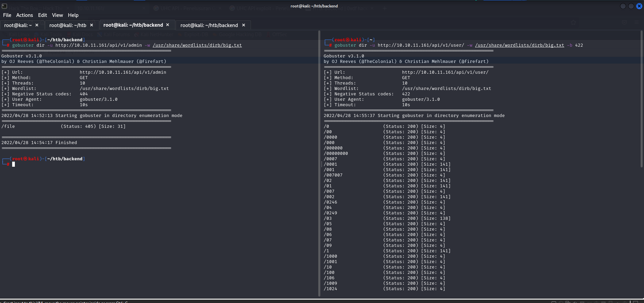Click the '/1009' result row
This screenshot has height=303, width=644.
point(385,283)
